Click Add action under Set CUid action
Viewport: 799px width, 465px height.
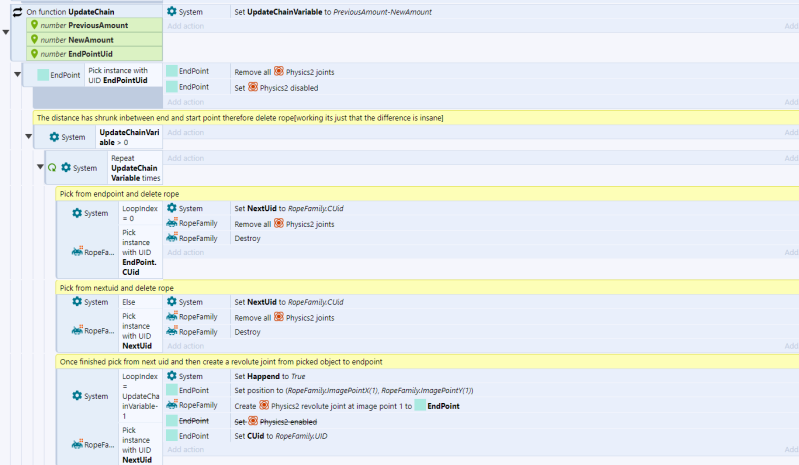tap(185, 449)
